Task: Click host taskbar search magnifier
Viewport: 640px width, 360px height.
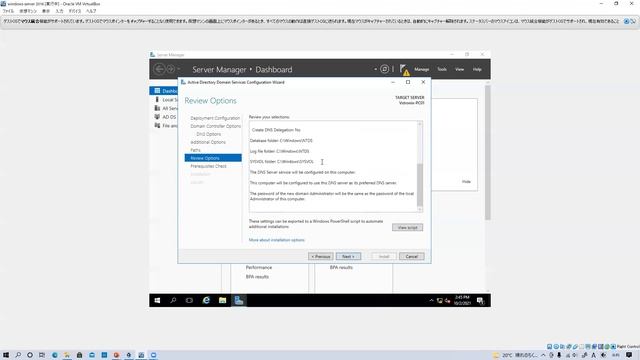Action: point(18,355)
